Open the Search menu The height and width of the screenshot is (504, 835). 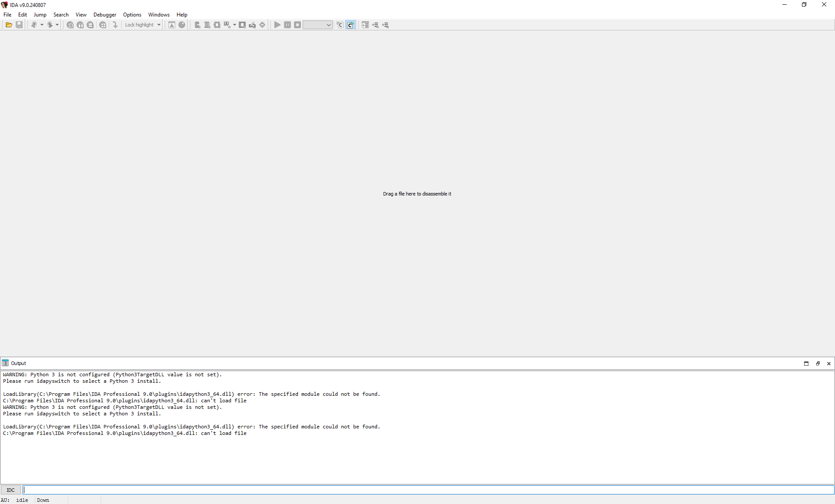(x=61, y=14)
